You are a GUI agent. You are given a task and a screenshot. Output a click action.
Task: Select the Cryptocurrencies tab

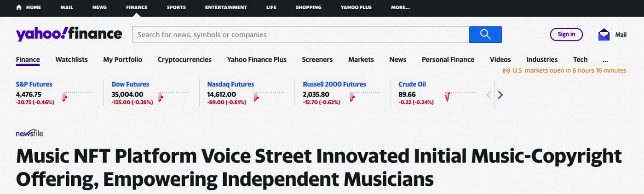[184, 59]
